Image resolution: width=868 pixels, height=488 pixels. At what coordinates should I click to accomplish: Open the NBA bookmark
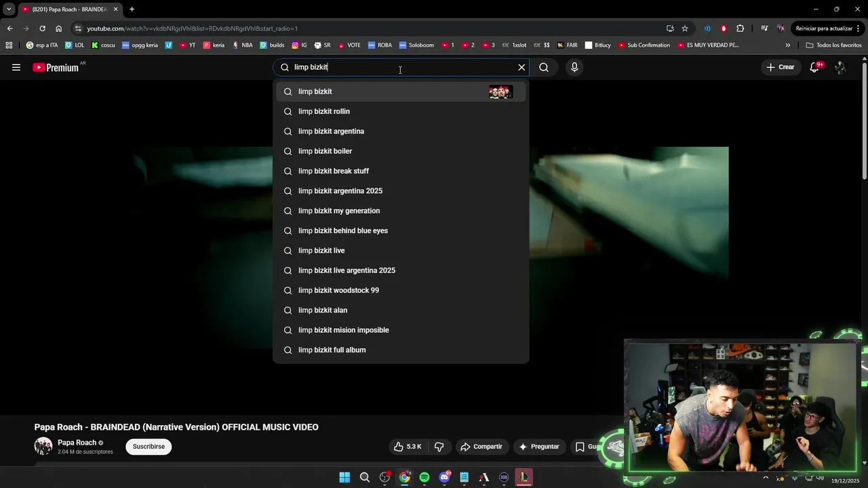tap(242, 45)
